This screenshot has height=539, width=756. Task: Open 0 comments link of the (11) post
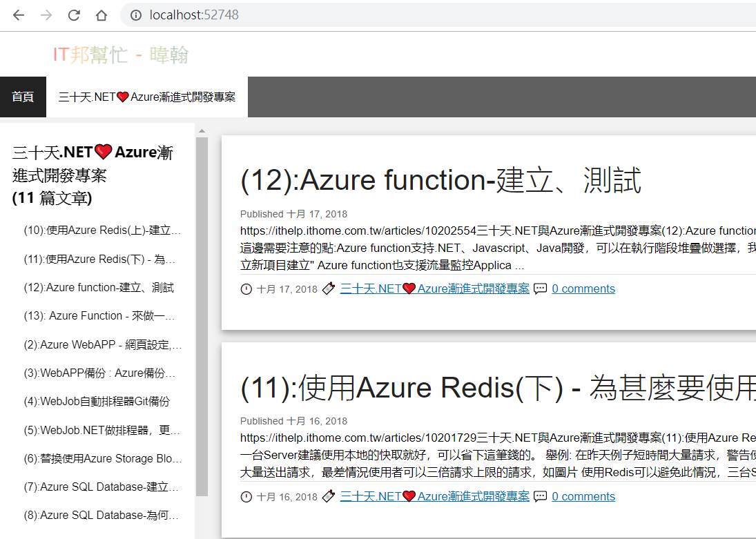[x=583, y=497]
